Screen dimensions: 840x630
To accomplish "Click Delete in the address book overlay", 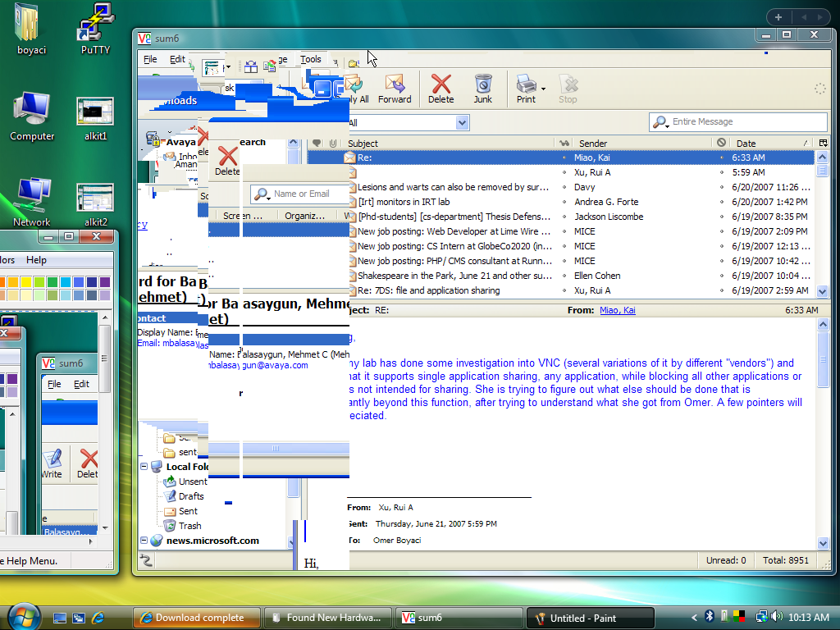I will point(227,161).
